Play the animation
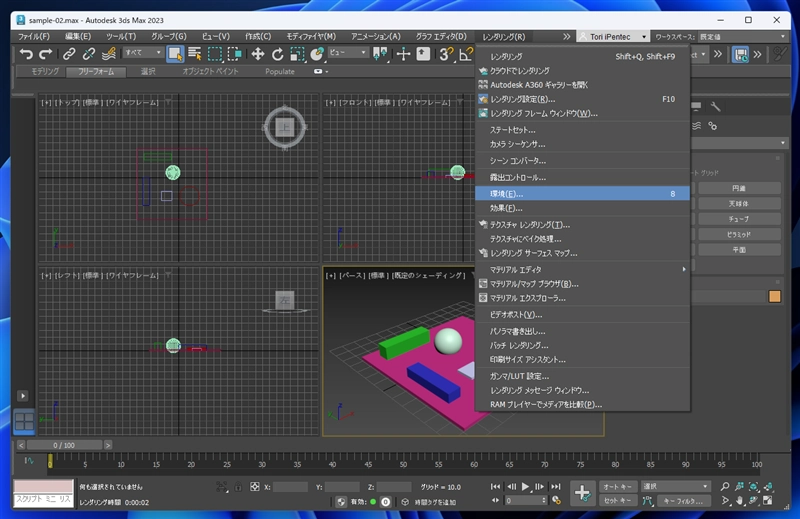 pyautogui.click(x=526, y=486)
